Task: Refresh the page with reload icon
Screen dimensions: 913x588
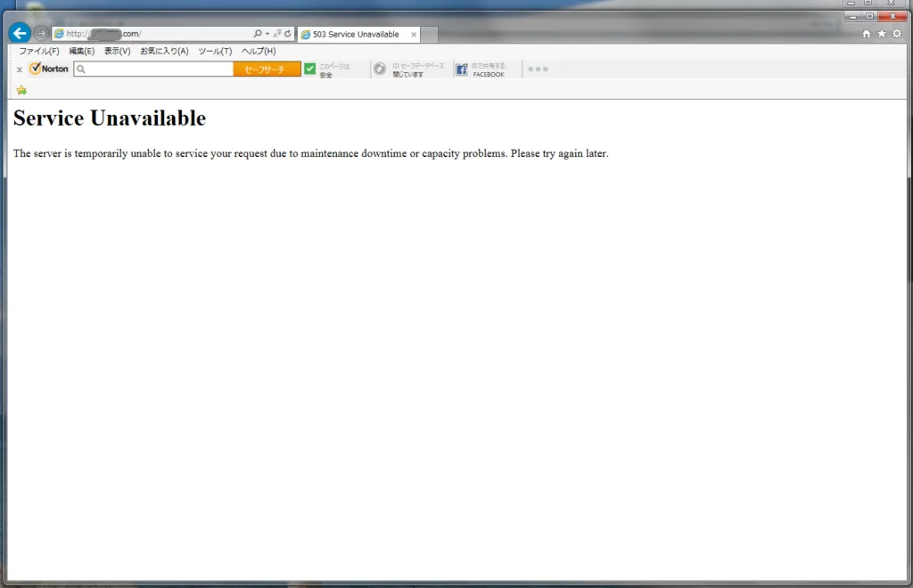Action: pos(288,34)
